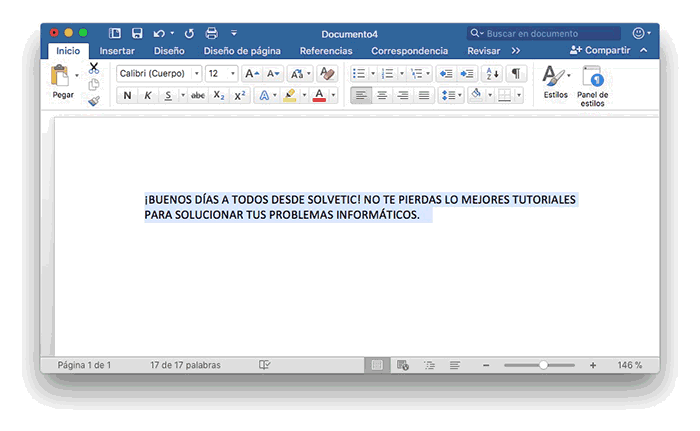Image resolution: width=700 pixels, height=431 pixels.
Task: Switch to the Referencias tab
Action: coord(326,51)
